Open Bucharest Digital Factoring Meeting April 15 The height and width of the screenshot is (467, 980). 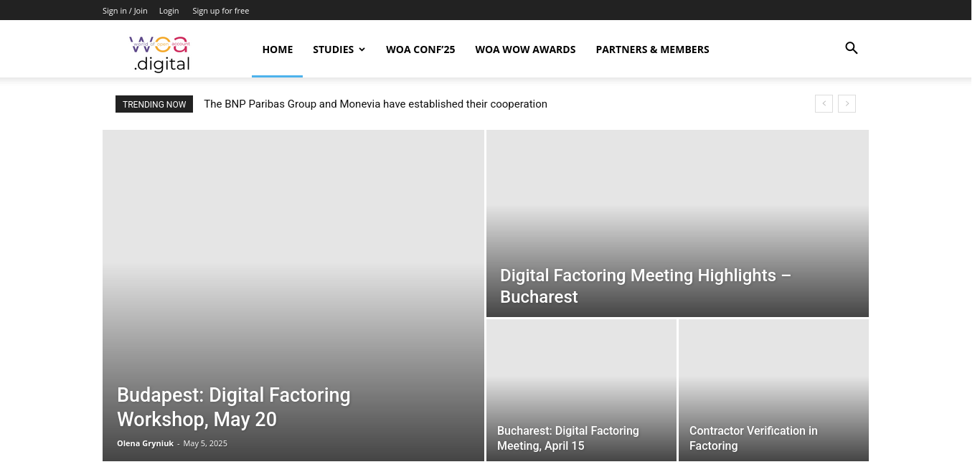(567, 438)
